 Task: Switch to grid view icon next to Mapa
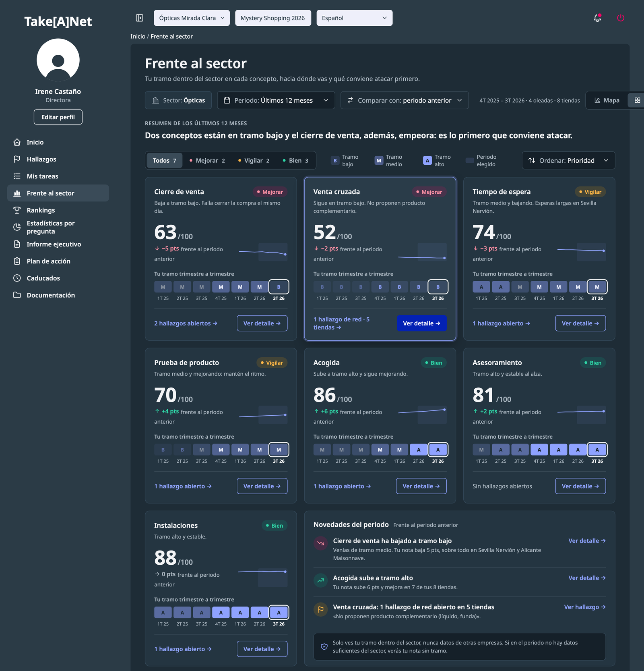tap(637, 100)
